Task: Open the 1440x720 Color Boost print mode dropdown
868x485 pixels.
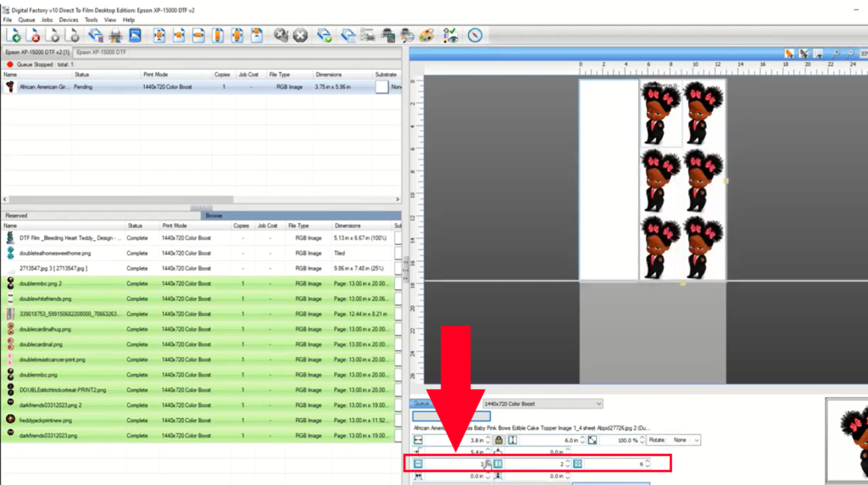Action: pyautogui.click(x=542, y=404)
